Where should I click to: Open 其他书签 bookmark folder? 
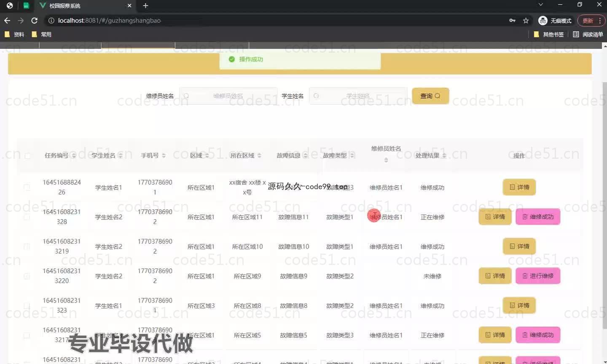click(549, 35)
